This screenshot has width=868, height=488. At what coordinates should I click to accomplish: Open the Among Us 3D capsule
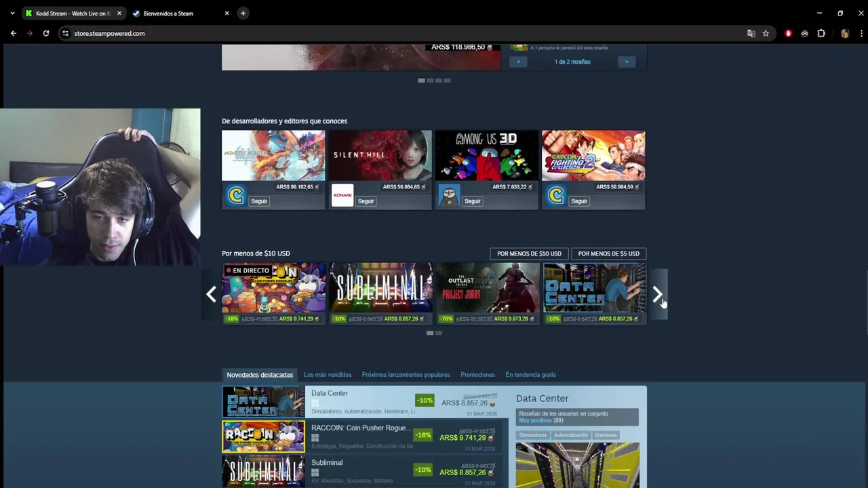click(487, 155)
